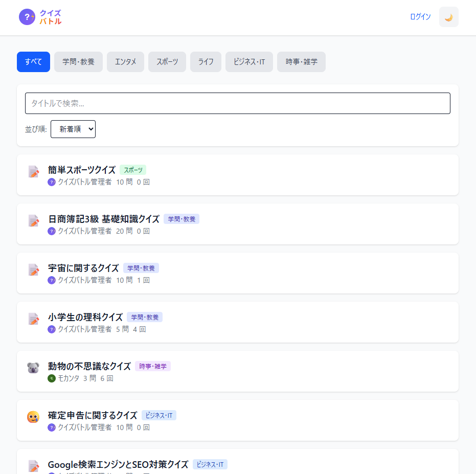This screenshot has width=476, height=474.
Task: Select the ライフ category filter
Action: 206,62
